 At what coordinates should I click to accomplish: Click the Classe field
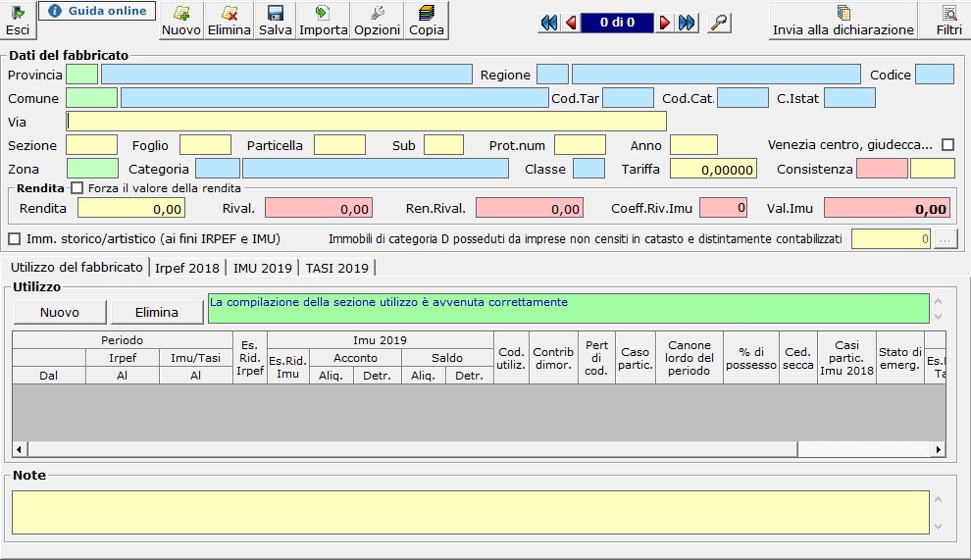pyautogui.click(x=588, y=169)
